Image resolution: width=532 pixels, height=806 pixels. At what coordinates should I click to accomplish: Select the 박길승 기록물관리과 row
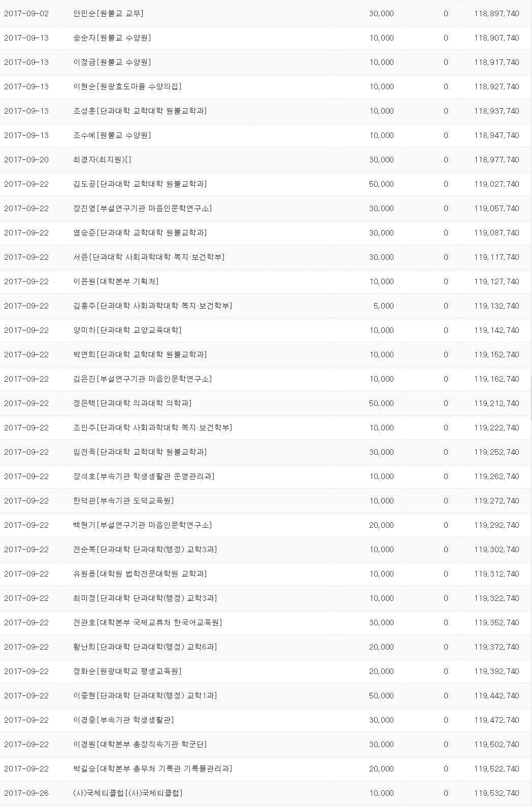tap(152, 769)
